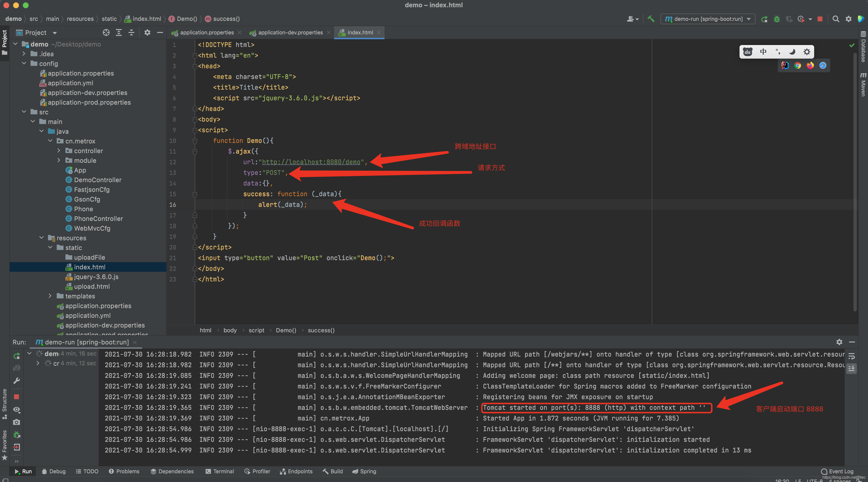Open the demo-run run configuration dropdown
This screenshot has width=868, height=482.
tap(707, 19)
